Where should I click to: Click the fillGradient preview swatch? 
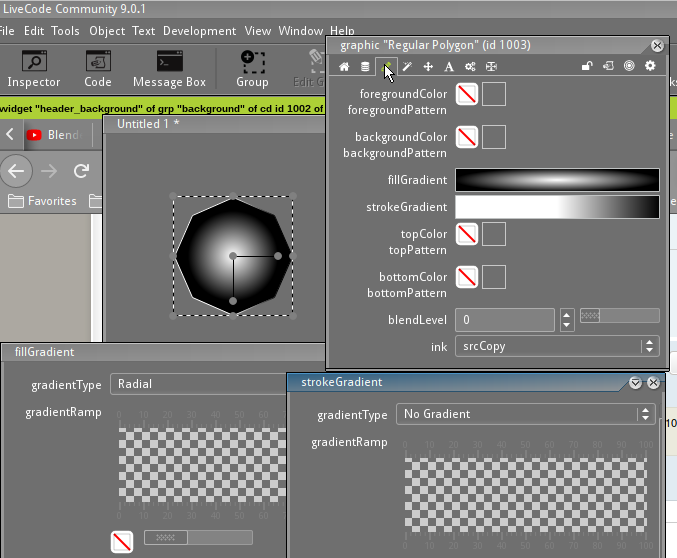[x=557, y=180]
